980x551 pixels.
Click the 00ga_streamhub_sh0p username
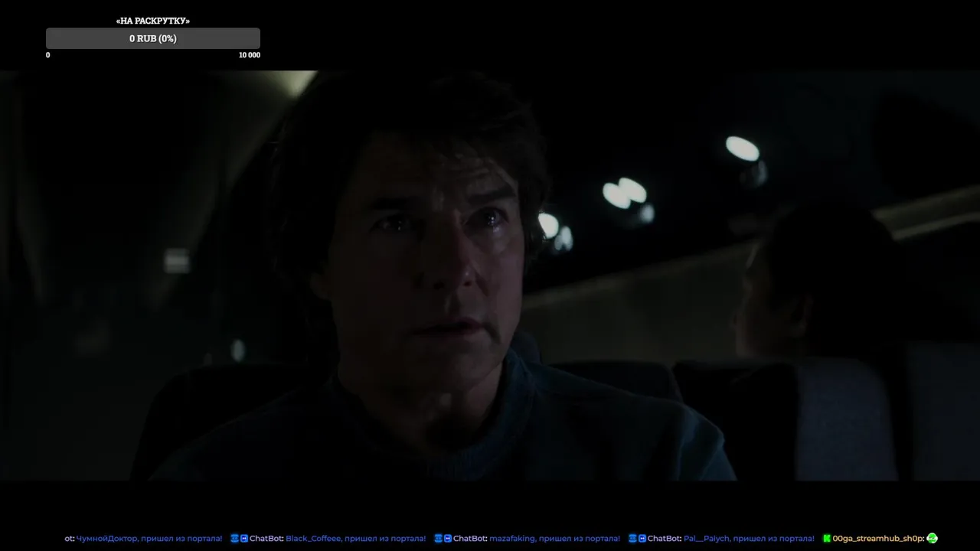click(x=878, y=539)
